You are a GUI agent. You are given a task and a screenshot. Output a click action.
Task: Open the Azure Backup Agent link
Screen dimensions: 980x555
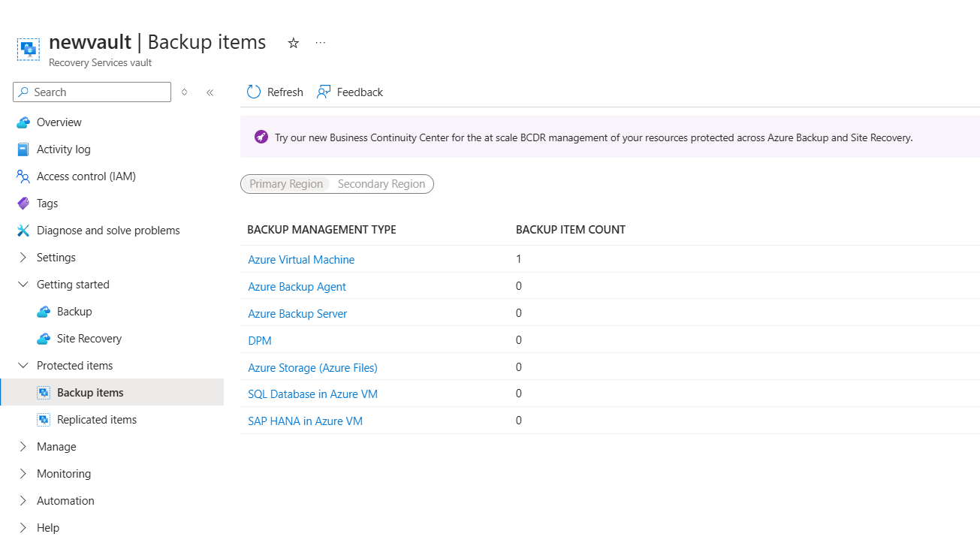coord(297,287)
